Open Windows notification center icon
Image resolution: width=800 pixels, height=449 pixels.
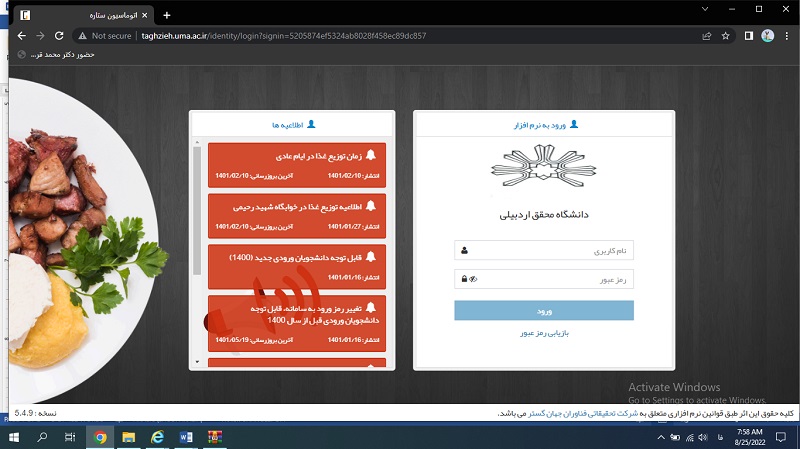tap(781, 437)
